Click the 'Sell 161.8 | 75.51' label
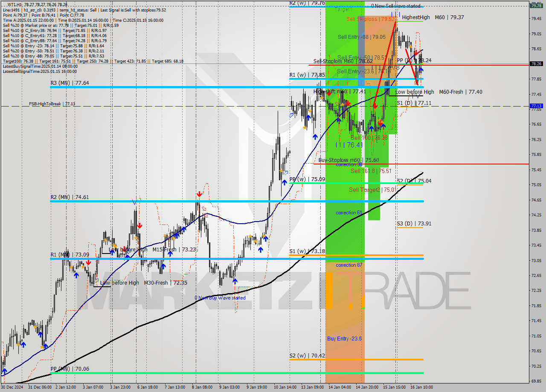Image resolution: width=546 pixels, height=392 pixels. [x=371, y=171]
